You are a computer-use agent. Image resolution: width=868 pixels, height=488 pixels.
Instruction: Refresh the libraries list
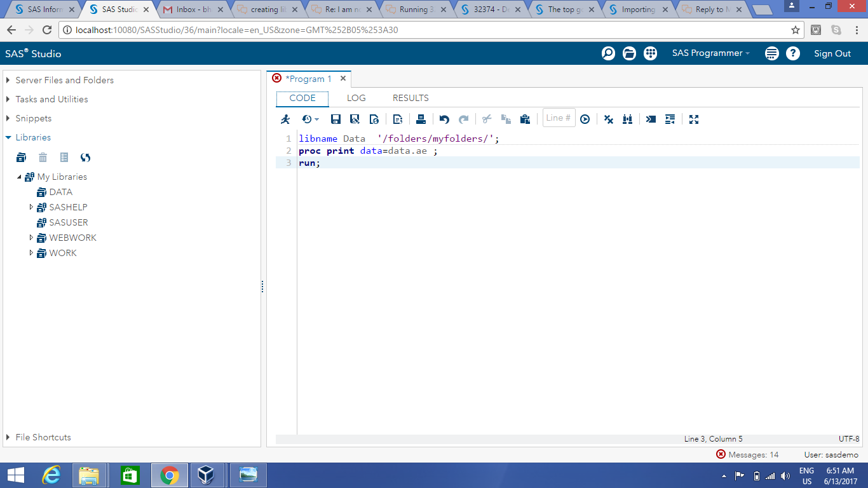coord(86,158)
